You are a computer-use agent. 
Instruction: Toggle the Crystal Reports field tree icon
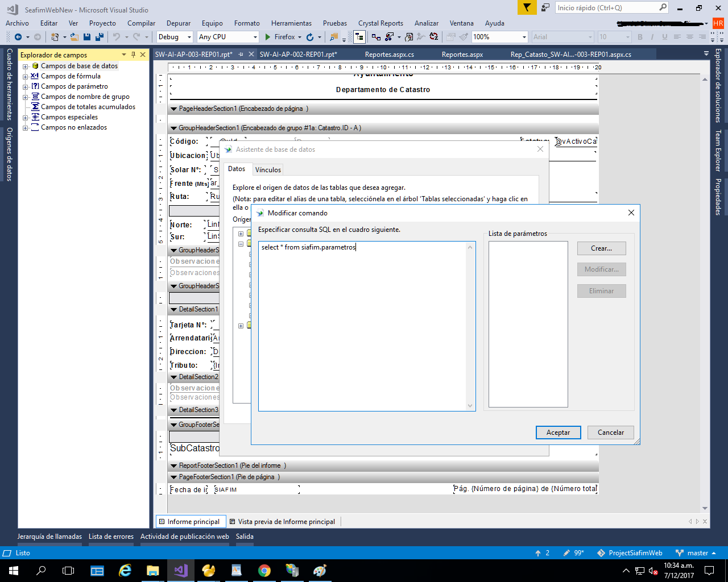pyautogui.click(x=359, y=37)
